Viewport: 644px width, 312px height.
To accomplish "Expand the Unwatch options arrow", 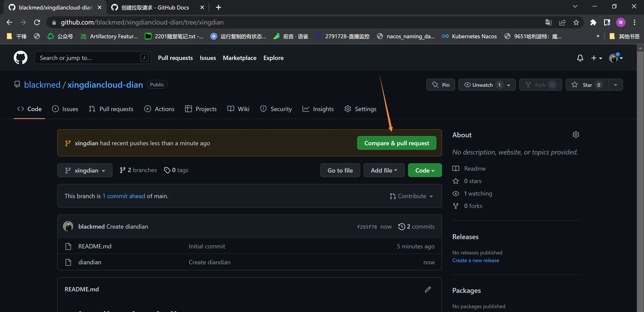I will point(509,85).
